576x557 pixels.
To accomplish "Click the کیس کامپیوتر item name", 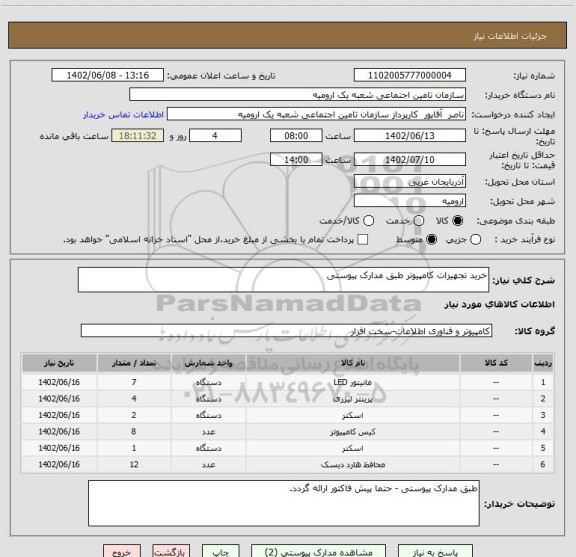I will tap(353, 432).
